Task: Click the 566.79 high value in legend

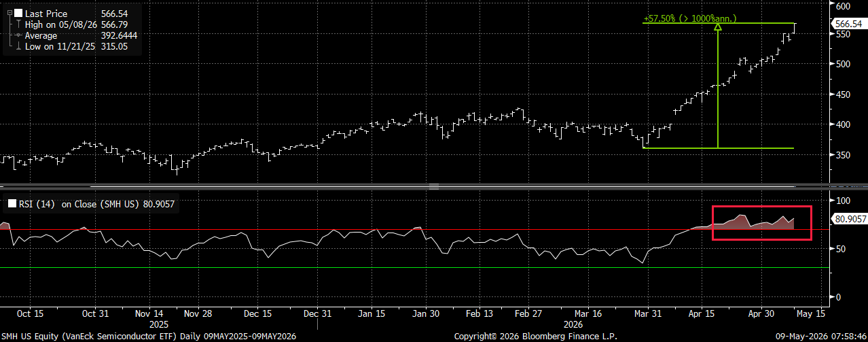Action: click(x=113, y=24)
